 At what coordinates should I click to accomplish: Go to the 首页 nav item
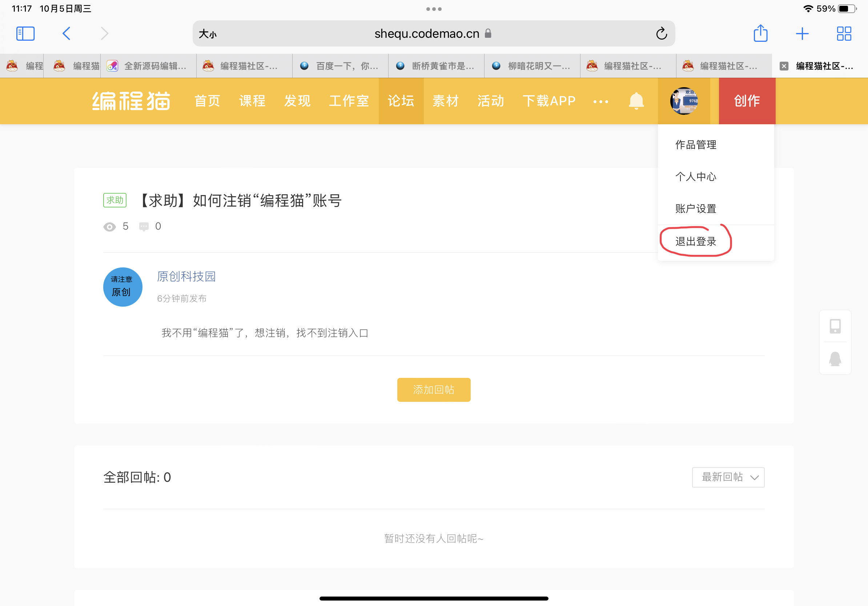pyautogui.click(x=207, y=101)
